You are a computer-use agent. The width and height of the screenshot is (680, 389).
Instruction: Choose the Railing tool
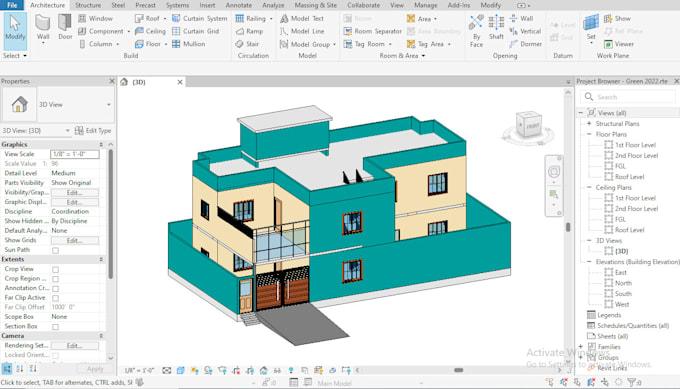tap(254, 19)
